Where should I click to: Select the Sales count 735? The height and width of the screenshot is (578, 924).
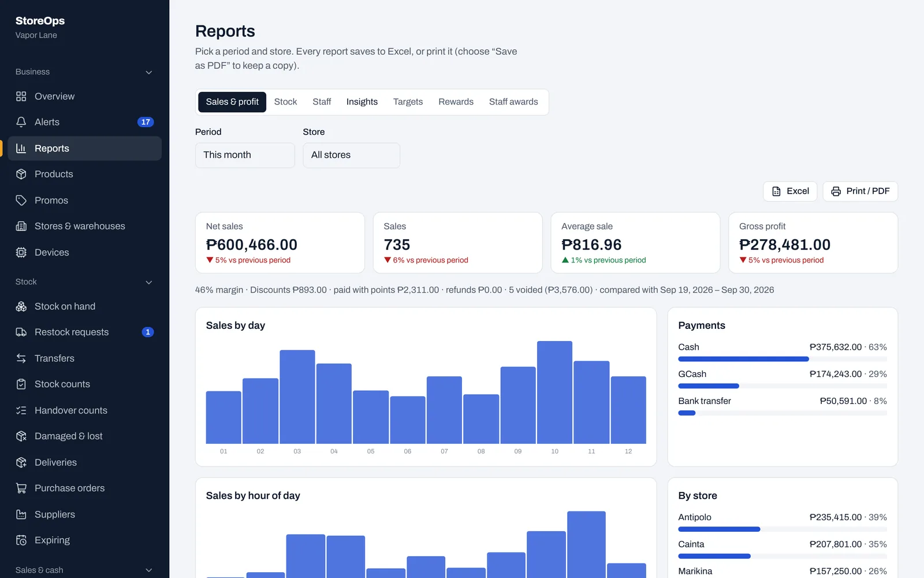click(x=397, y=245)
